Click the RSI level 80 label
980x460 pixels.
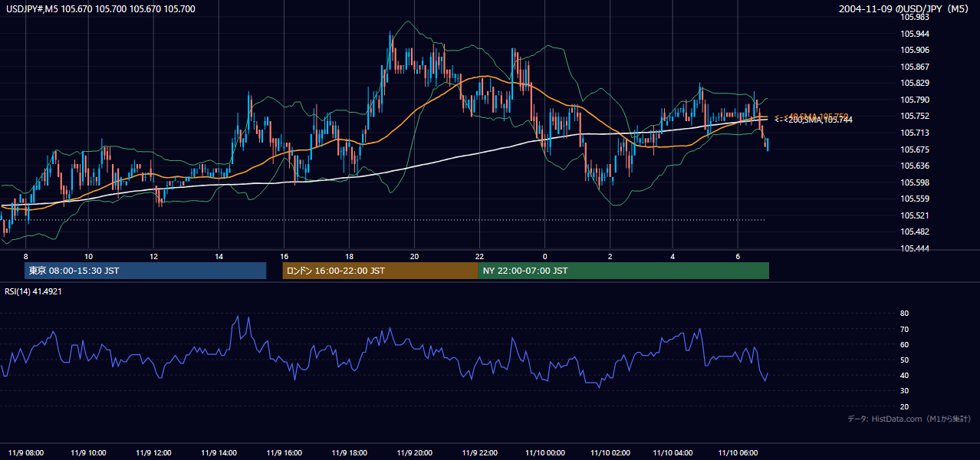[904, 314]
